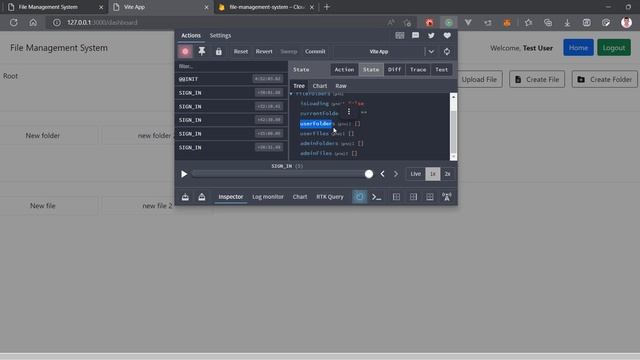The image size is (640, 360).
Task: Click the first dock layout icon
Action: (396, 197)
